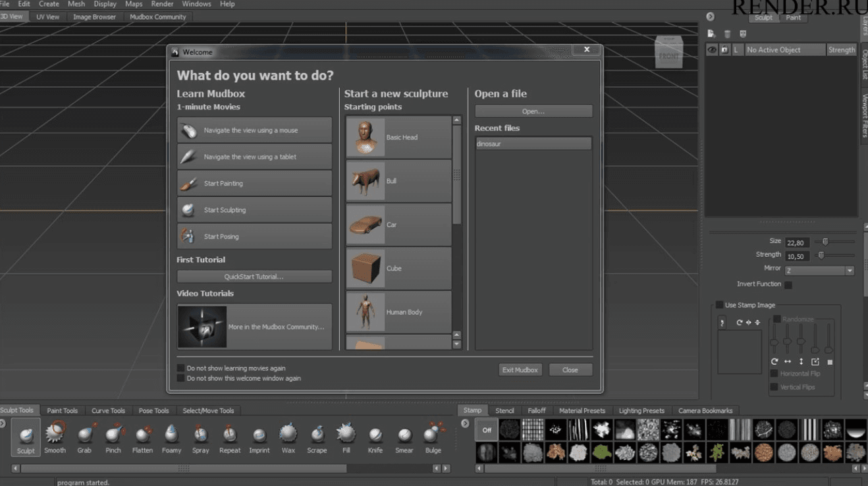Click the new layer icon in Layers panel
The image size is (868, 486).
711,34
